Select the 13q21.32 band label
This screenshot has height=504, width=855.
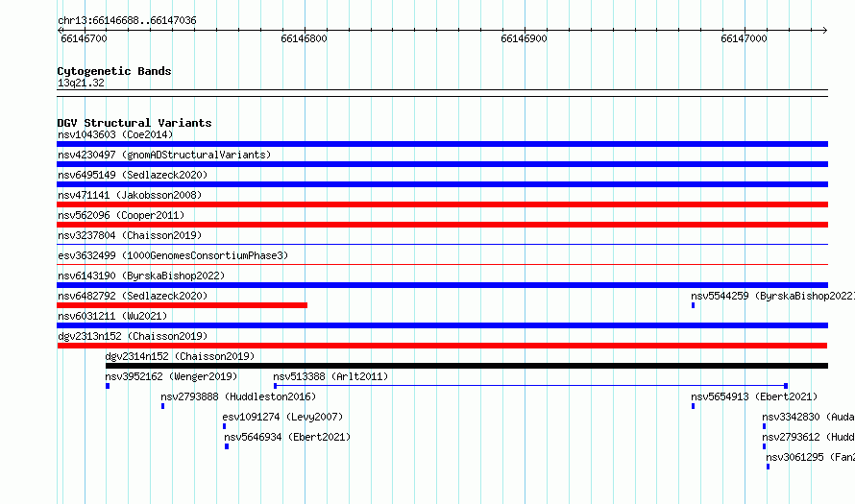[81, 83]
